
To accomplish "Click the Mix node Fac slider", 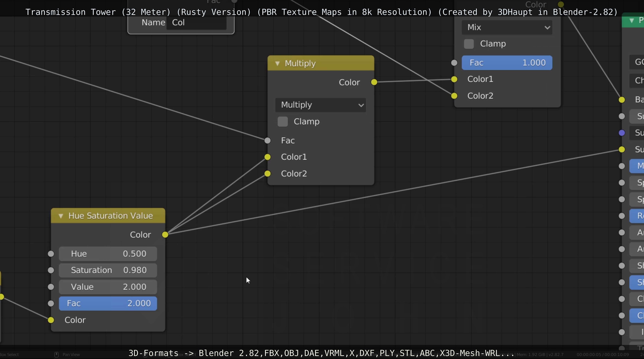I will 507,63.
